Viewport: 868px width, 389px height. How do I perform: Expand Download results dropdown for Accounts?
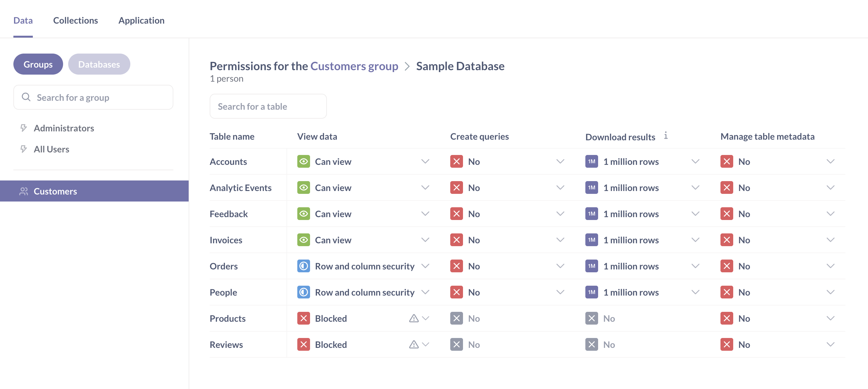click(695, 161)
